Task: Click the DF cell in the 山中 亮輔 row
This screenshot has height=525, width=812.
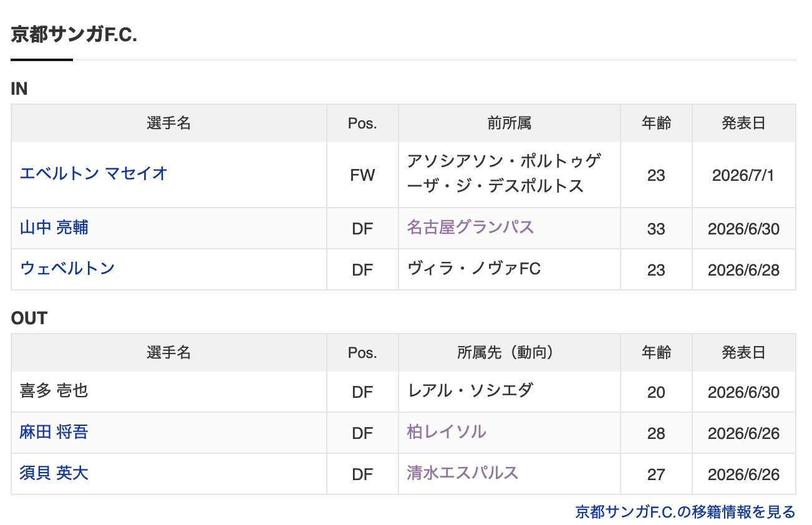Action: point(362,229)
